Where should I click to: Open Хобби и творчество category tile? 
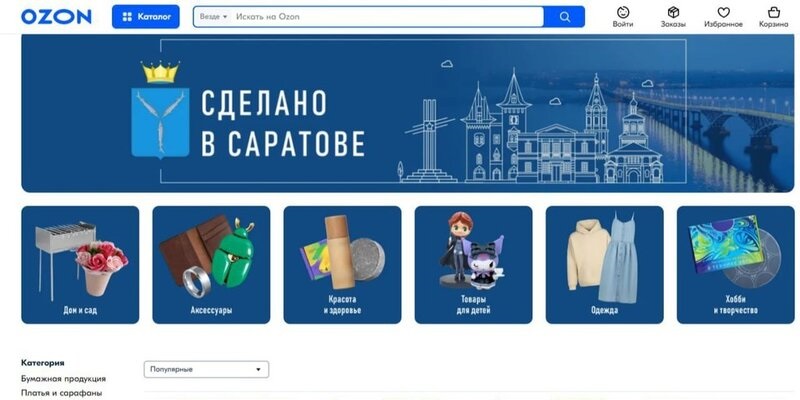coord(736,265)
